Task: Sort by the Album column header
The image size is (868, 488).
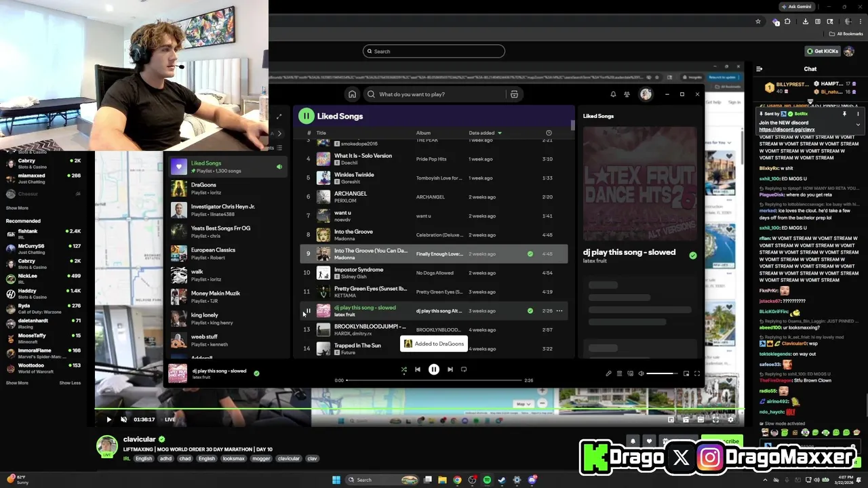Action: pos(423,133)
